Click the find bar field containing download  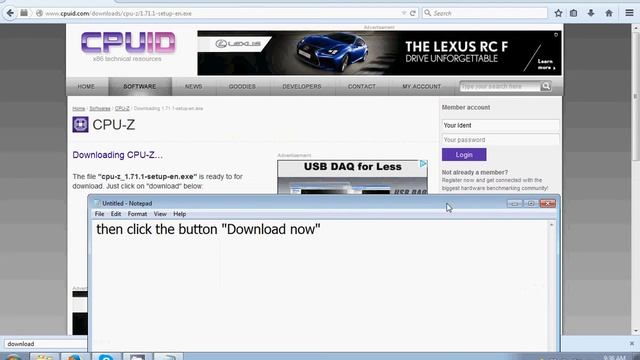tap(46, 344)
